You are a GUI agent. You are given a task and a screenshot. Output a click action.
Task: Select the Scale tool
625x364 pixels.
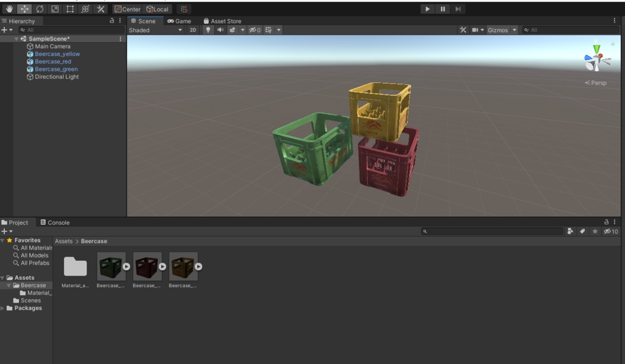pyautogui.click(x=54, y=9)
